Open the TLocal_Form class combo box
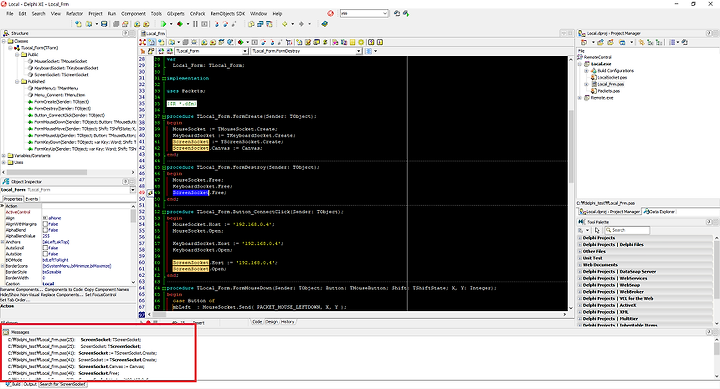This screenshot has width=720, height=389. click(x=245, y=51)
